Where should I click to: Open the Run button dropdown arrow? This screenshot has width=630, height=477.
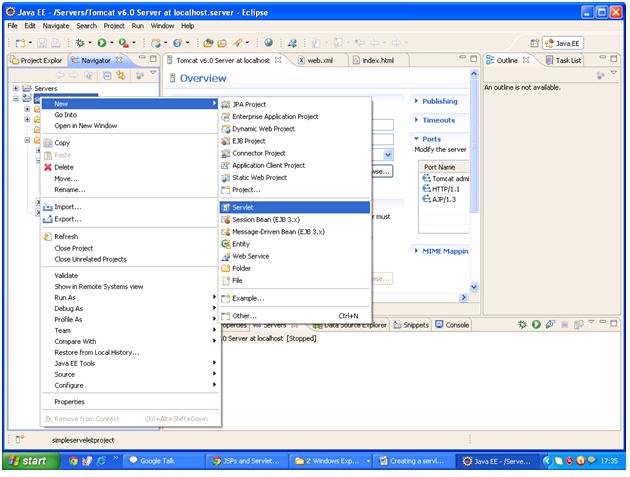tap(112, 43)
